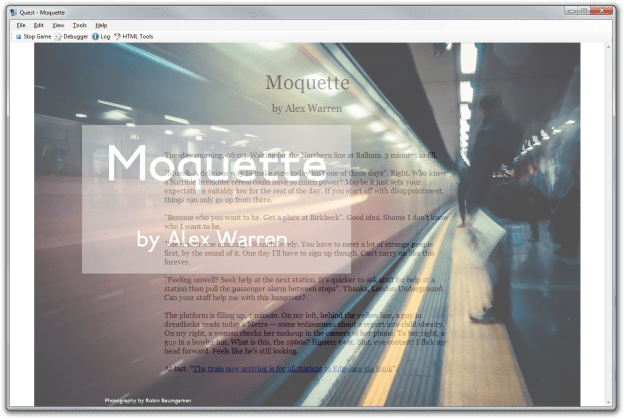Minimize the Quest window
The image size is (624, 419).
[571, 11]
